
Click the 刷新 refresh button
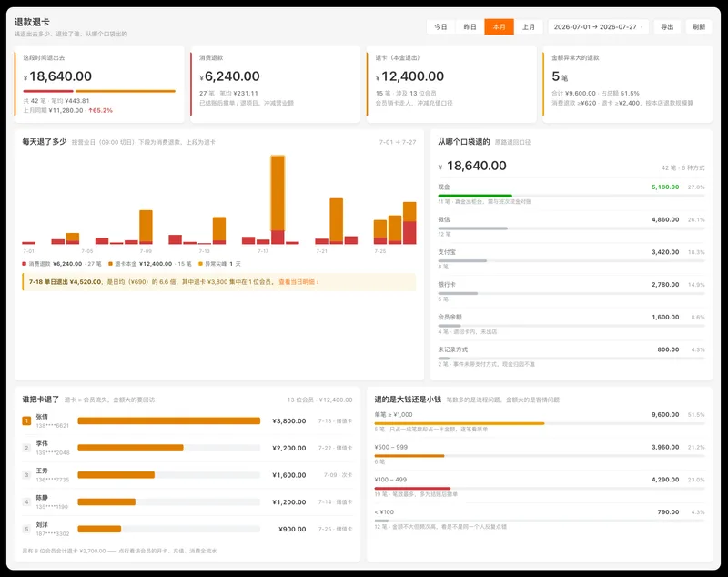pos(699,27)
